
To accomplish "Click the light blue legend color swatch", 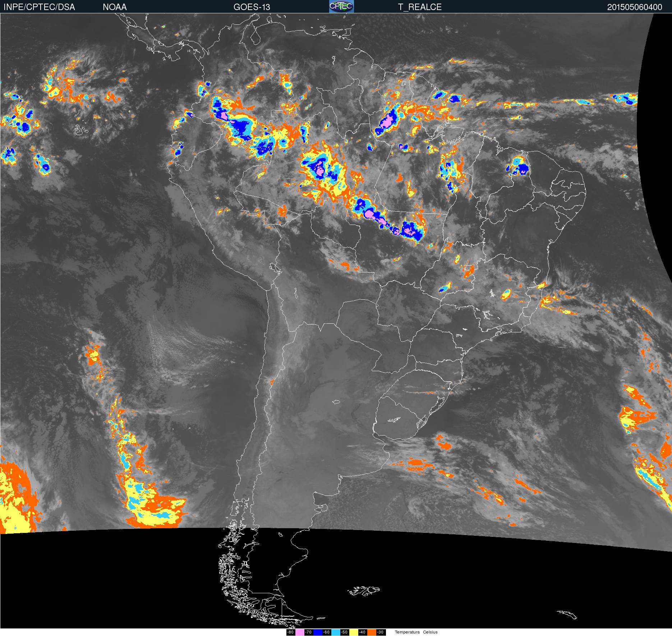I will (x=336, y=632).
